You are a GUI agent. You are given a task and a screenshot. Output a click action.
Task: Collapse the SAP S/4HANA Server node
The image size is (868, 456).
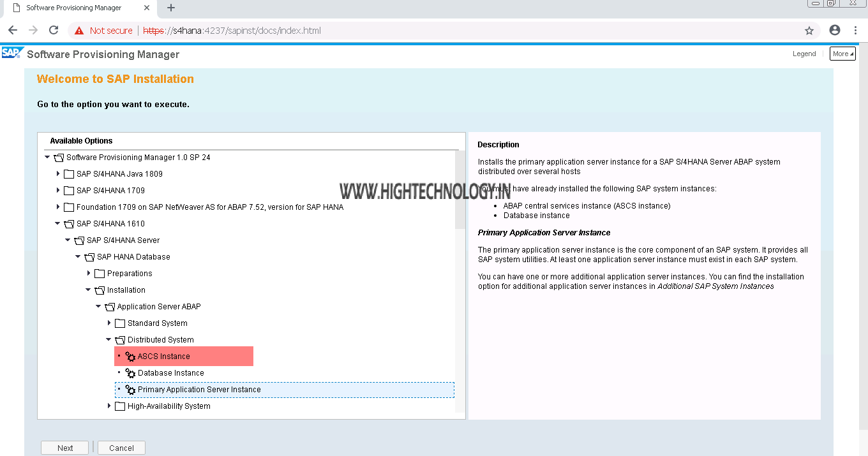pos(68,240)
